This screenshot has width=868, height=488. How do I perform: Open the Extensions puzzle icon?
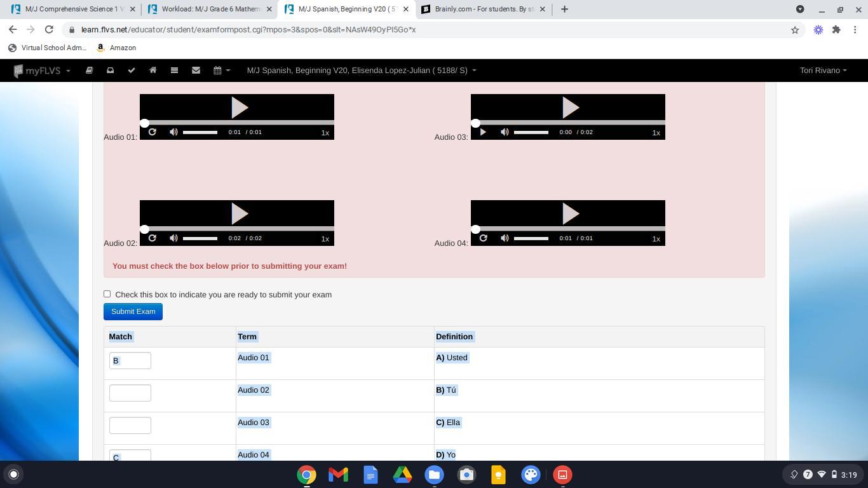836,30
